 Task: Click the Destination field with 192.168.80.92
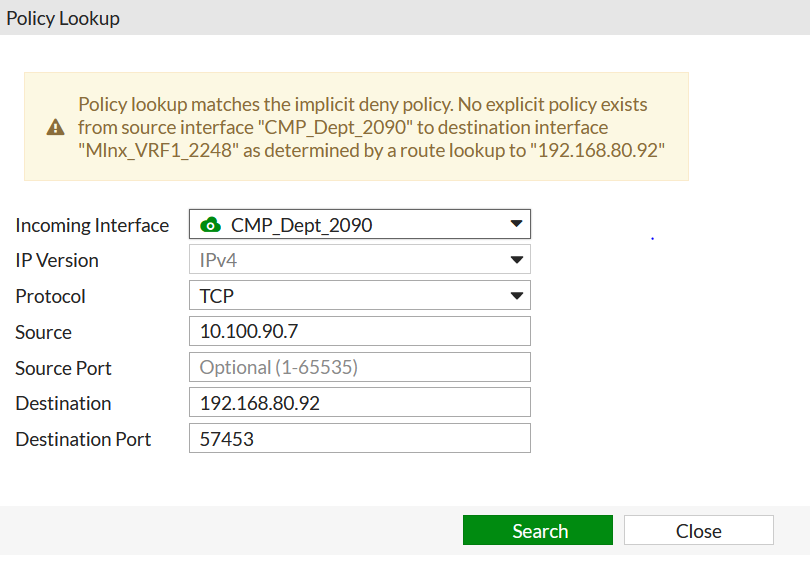click(359, 403)
